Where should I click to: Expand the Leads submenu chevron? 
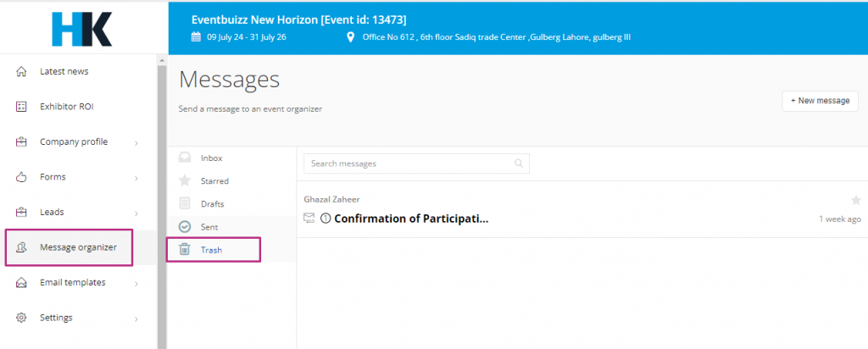point(136,213)
